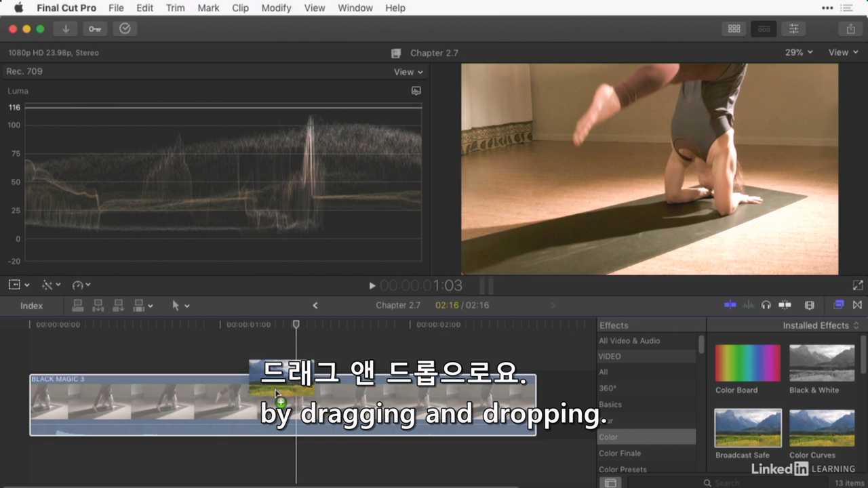
Task: Select Color Curves effect thumbnail
Action: tap(822, 428)
